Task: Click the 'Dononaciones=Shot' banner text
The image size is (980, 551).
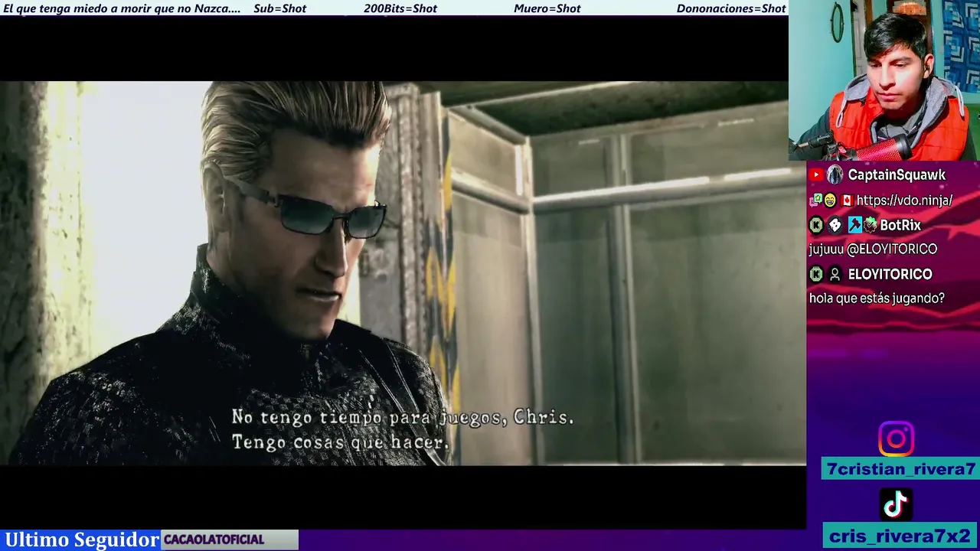Action: coord(731,8)
